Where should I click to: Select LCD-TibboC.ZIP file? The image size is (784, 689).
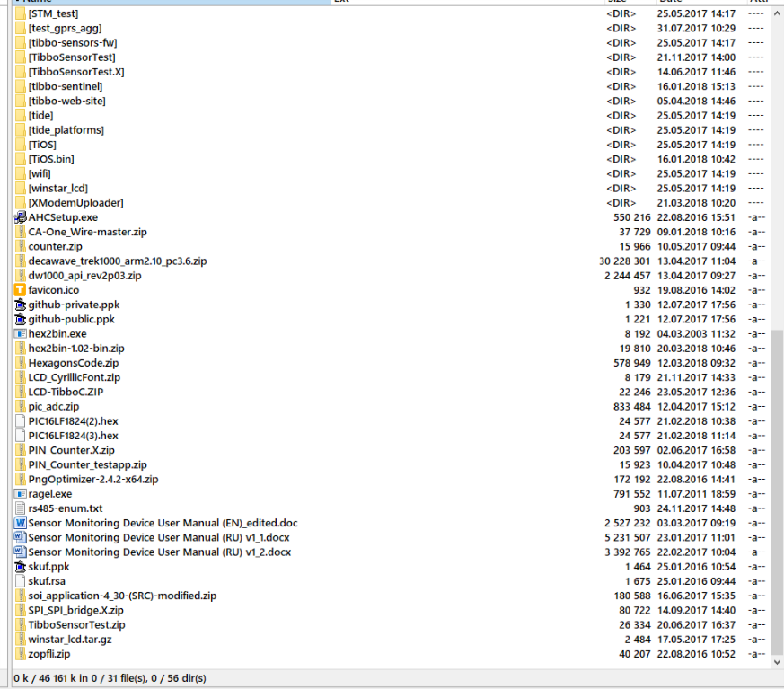pos(66,392)
